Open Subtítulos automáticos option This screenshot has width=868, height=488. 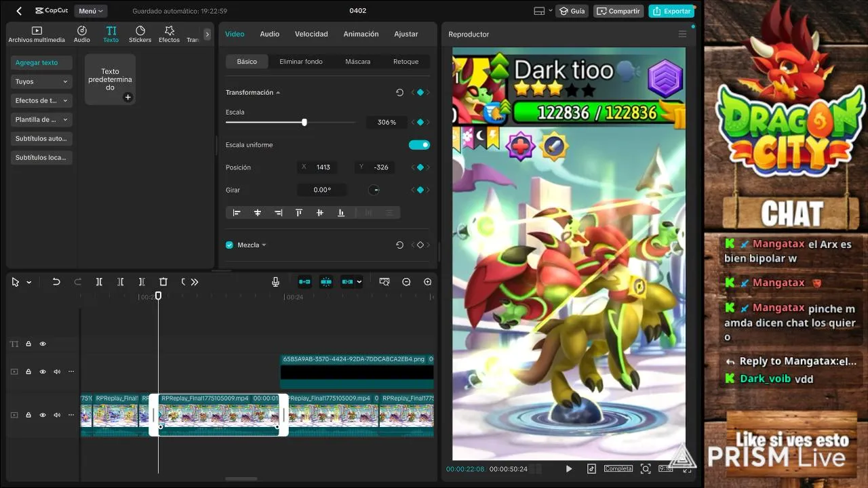point(41,138)
